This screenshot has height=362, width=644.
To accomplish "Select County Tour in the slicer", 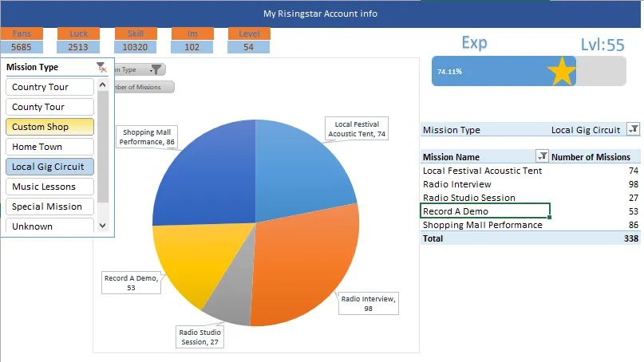I will pos(49,107).
